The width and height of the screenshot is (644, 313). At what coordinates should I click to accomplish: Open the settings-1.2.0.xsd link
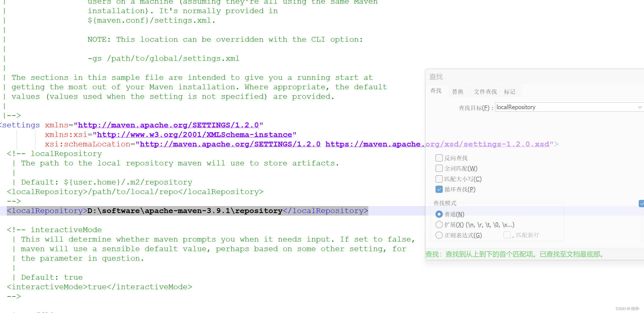(437, 144)
